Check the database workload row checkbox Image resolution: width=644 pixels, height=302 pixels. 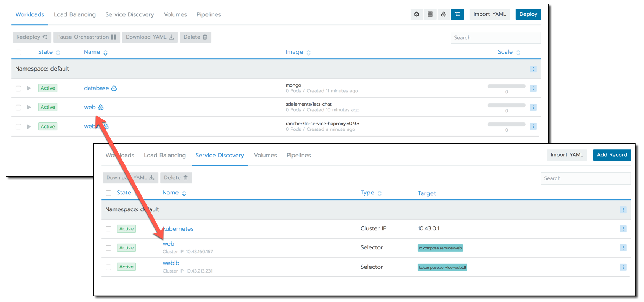point(18,88)
